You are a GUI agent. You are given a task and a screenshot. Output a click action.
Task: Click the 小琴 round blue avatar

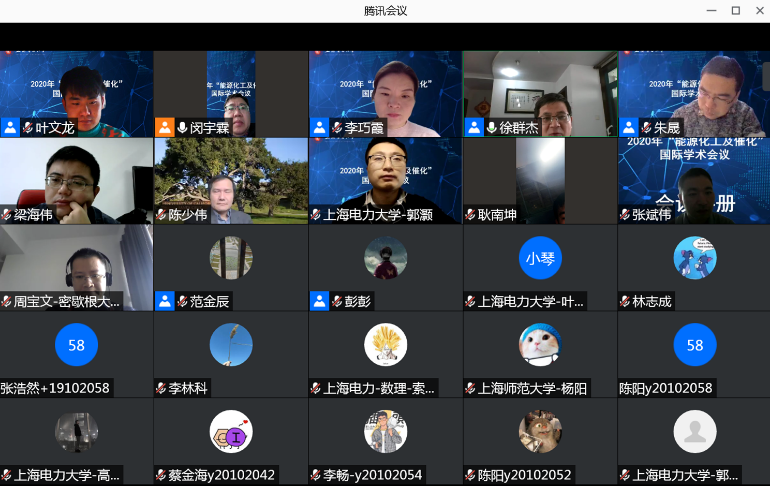click(x=540, y=258)
